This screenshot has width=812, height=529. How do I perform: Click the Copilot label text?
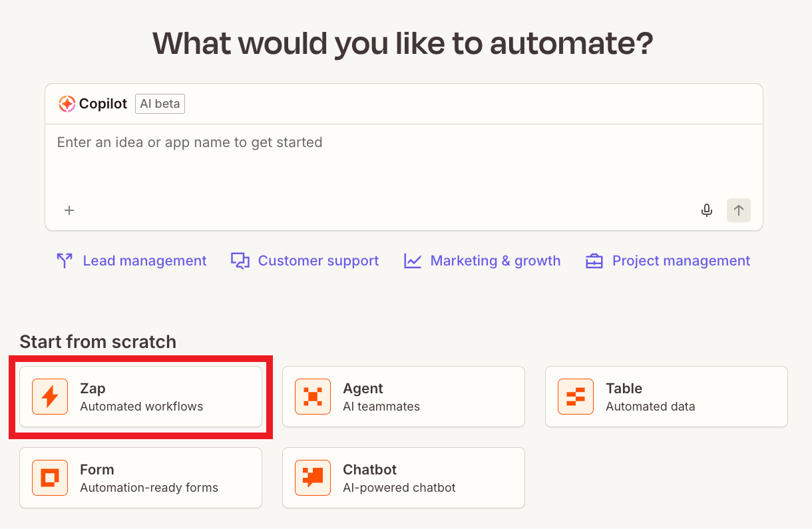[103, 104]
